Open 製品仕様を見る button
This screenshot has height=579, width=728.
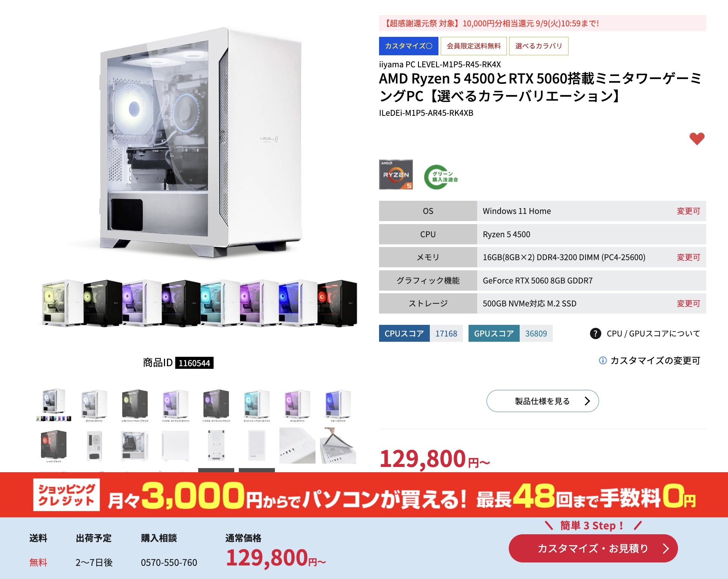(x=543, y=401)
